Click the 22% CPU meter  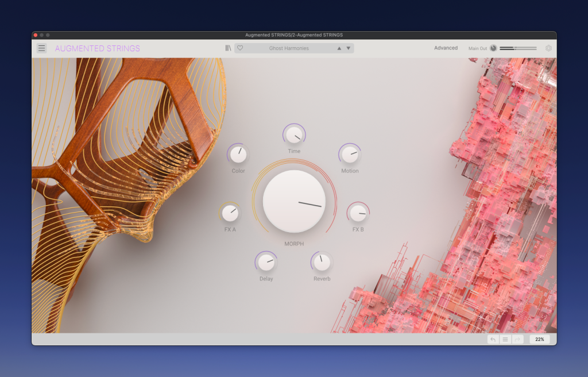click(540, 340)
